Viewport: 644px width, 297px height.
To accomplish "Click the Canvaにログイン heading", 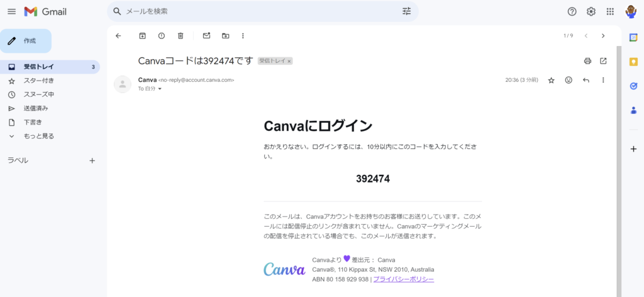I will (x=318, y=126).
